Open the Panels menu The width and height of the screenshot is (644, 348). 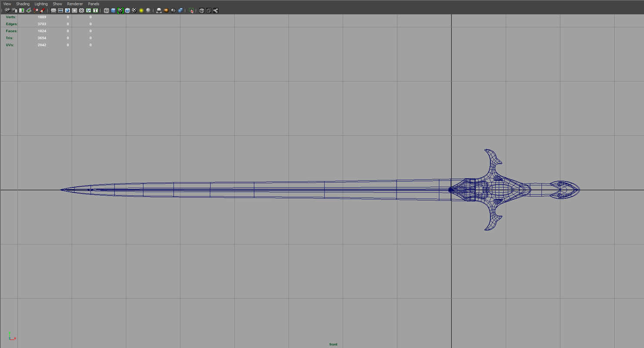coord(94,4)
